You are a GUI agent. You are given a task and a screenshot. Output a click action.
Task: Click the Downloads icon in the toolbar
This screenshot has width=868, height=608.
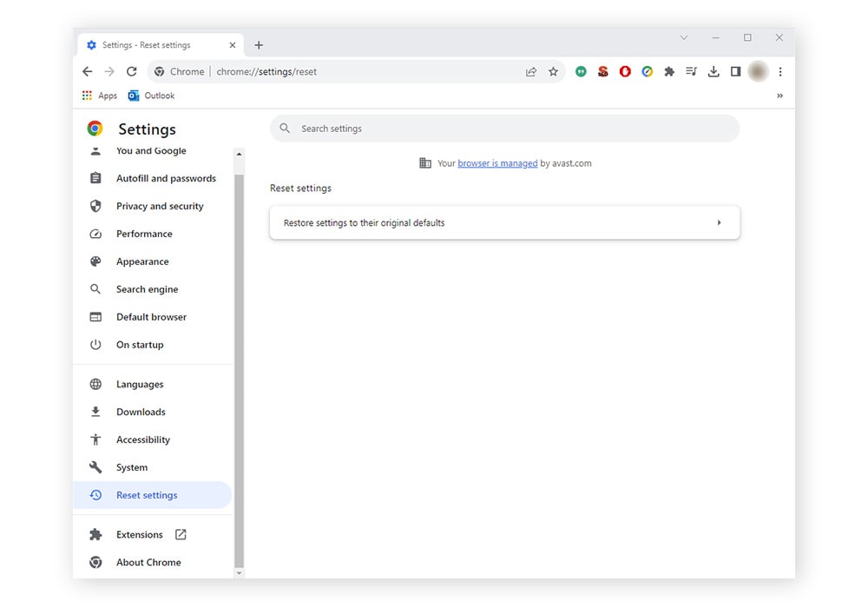[x=713, y=72]
